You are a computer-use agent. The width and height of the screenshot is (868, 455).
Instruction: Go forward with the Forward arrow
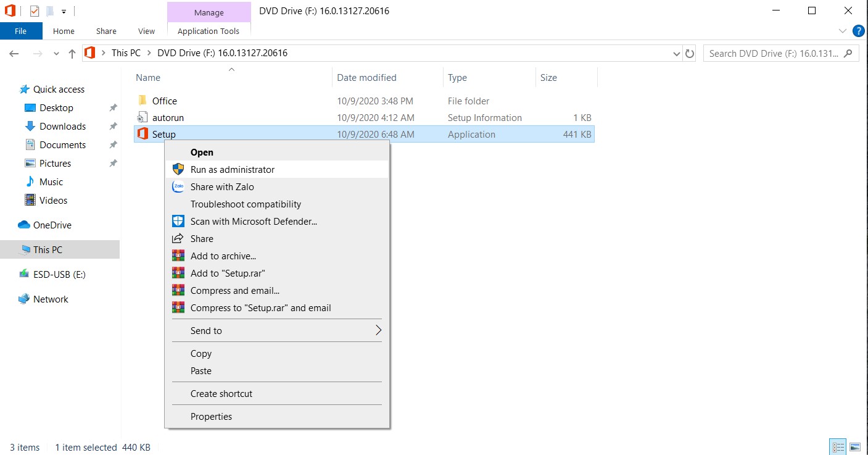[x=38, y=54]
